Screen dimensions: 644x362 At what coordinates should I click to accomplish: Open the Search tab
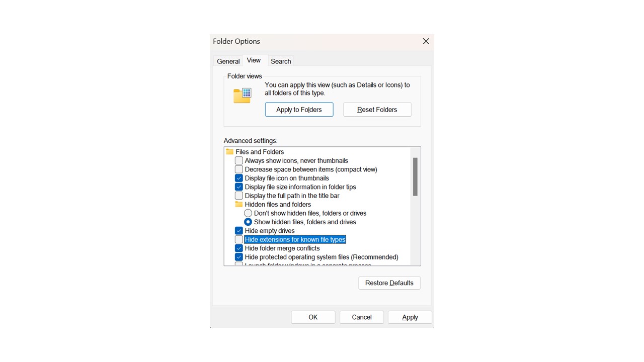point(281,61)
